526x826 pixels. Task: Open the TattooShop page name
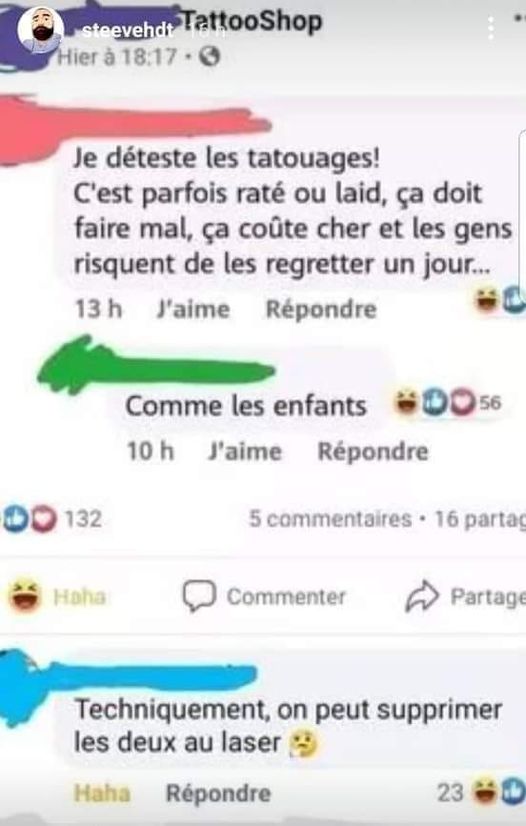pyautogui.click(x=252, y=22)
